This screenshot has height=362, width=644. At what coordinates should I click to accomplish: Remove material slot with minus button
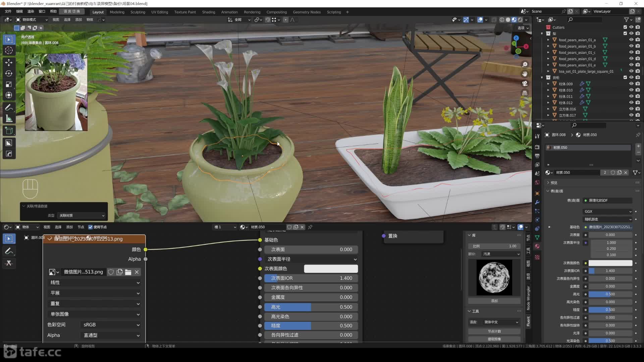638,153
